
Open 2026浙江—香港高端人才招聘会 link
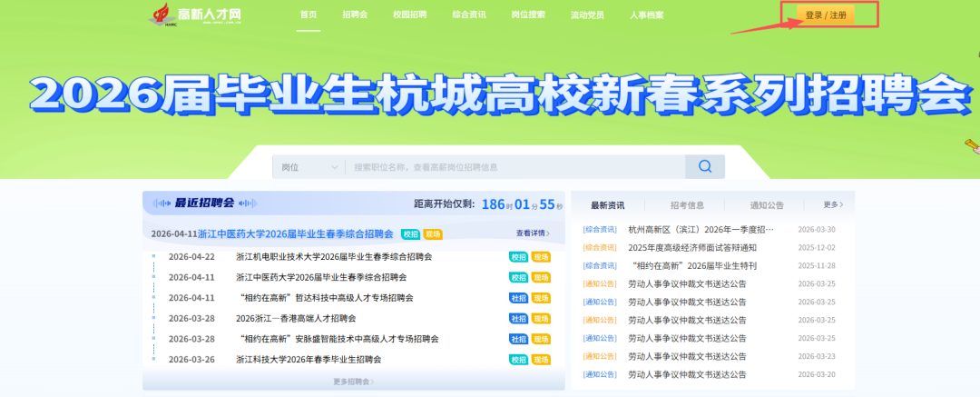click(x=296, y=319)
